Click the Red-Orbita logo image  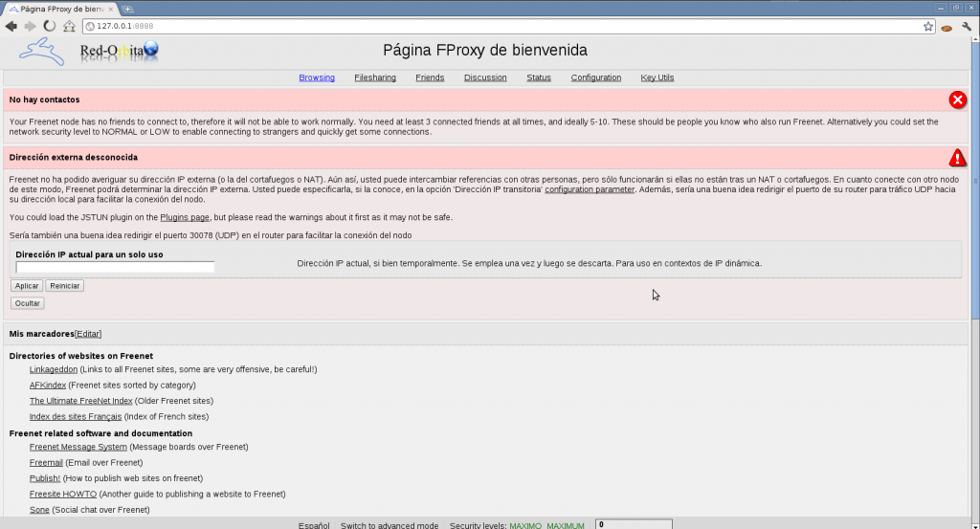[120, 52]
